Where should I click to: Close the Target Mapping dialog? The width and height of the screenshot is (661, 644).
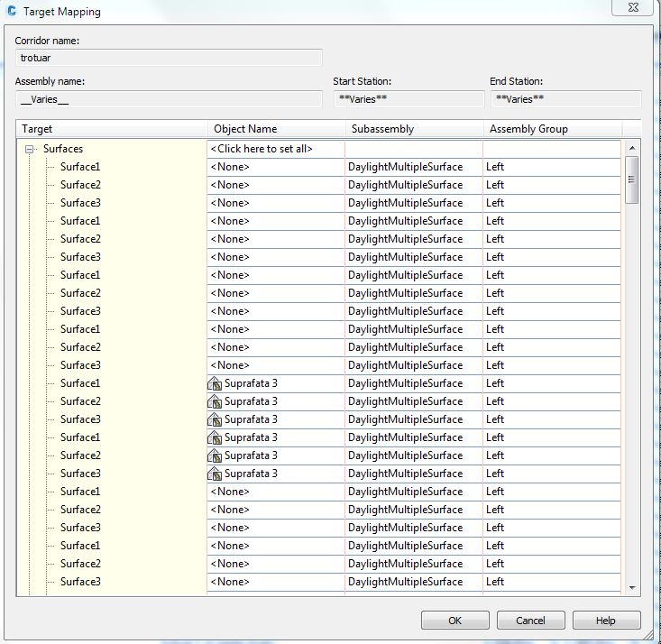click(633, 7)
